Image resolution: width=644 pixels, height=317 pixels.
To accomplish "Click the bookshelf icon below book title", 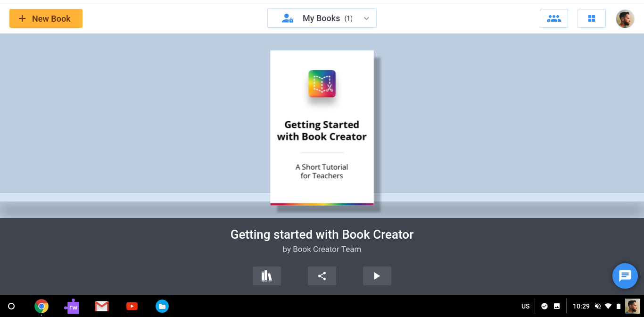I will (267, 276).
